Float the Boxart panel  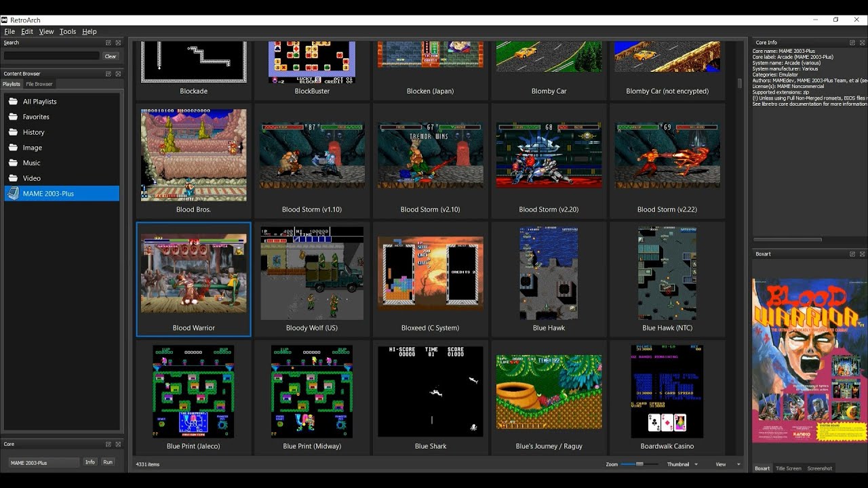click(x=852, y=254)
